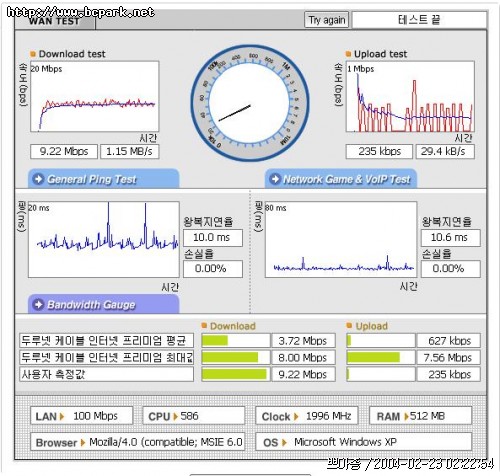This screenshot has height=476, width=500.
Task: Select the 29.4 kB/s upload value
Action: click(445, 152)
